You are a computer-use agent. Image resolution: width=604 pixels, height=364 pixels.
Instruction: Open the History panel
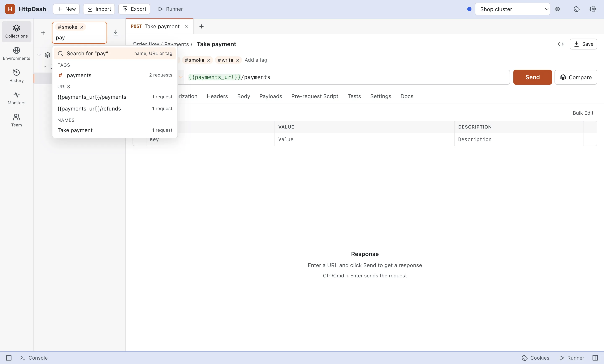16,76
